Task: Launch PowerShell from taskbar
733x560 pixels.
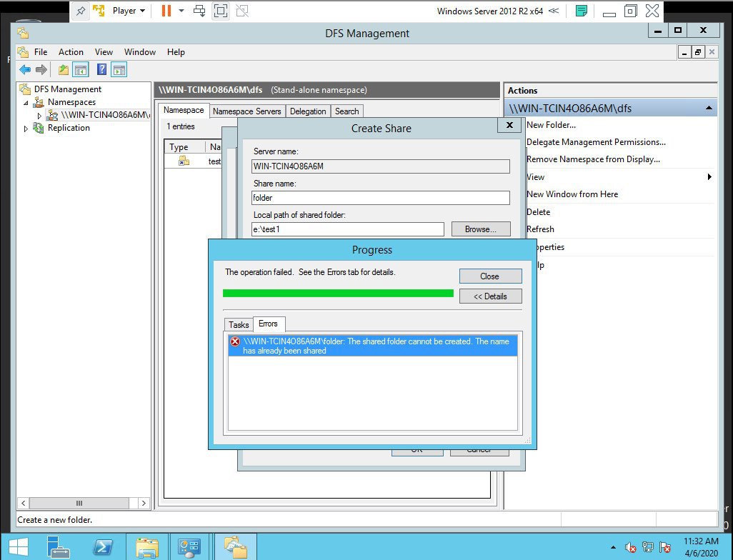Action: click(102, 547)
